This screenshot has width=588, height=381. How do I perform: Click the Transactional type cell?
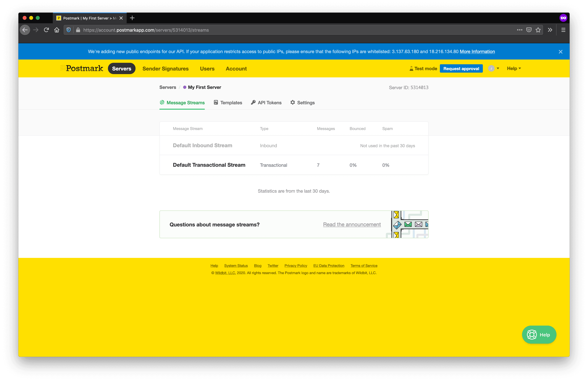pyautogui.click(x=273, y=165)
